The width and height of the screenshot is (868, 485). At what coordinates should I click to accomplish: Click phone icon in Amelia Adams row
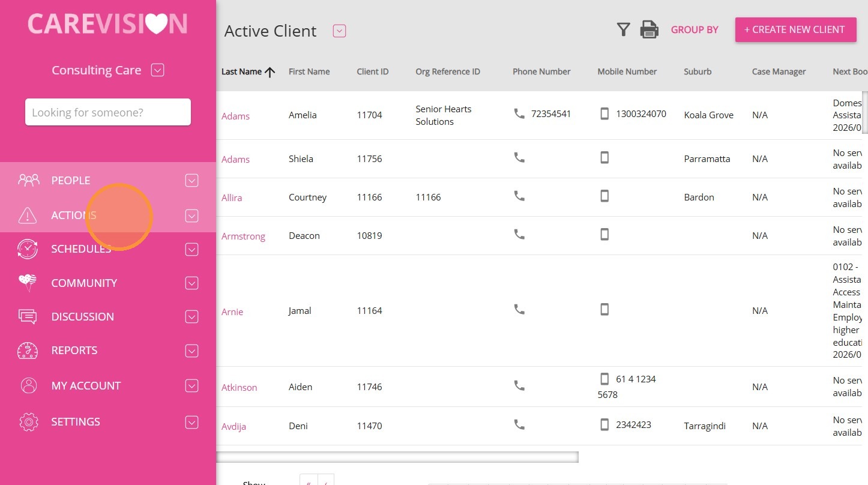[x=519, y=113]
